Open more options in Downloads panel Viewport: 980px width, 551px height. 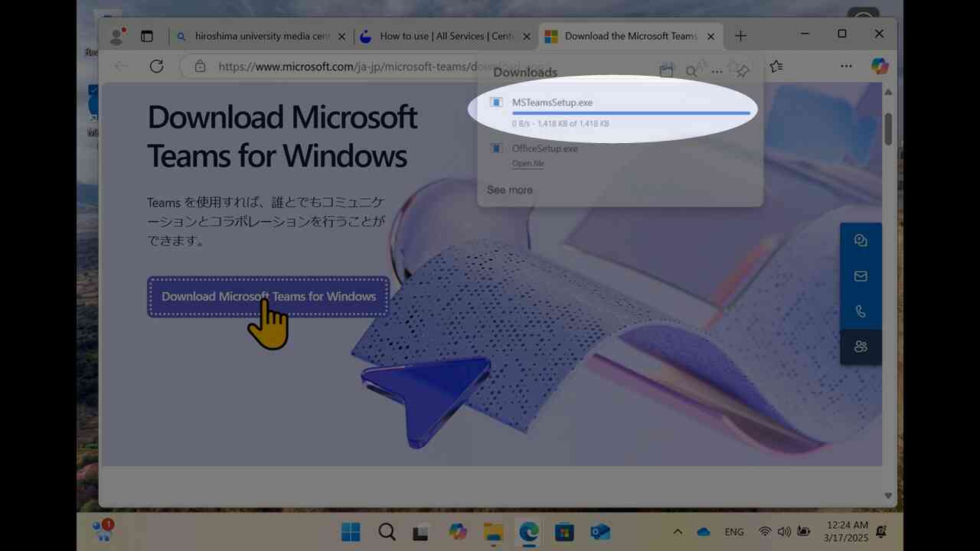pyautogui.click(x=717, y=72)
